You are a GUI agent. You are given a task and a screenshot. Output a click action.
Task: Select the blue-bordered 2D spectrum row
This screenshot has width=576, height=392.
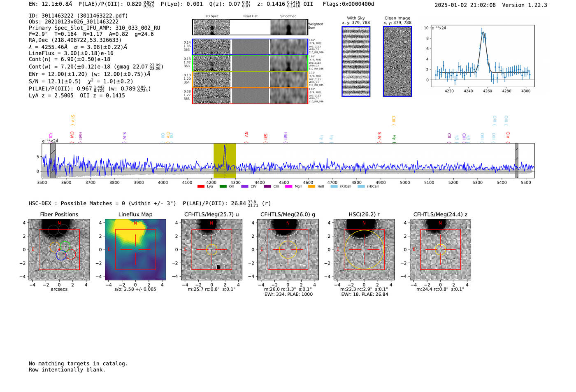[x=250, y=47]
